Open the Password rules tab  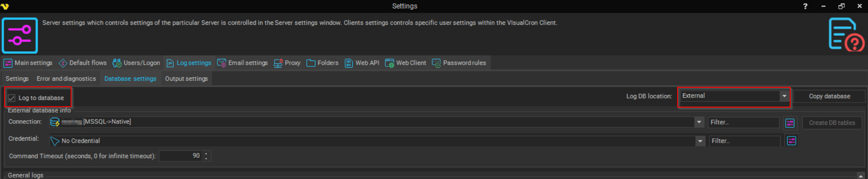point(459,63)
